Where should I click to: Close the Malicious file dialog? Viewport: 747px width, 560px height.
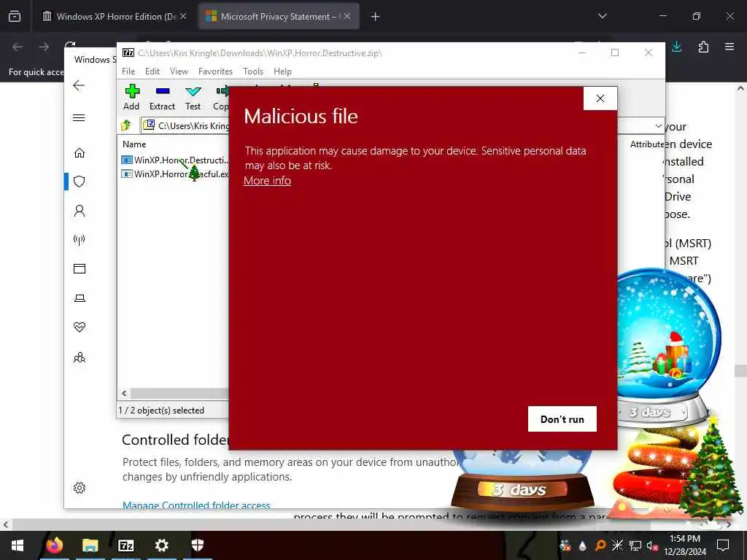click(x=600, y=98)
